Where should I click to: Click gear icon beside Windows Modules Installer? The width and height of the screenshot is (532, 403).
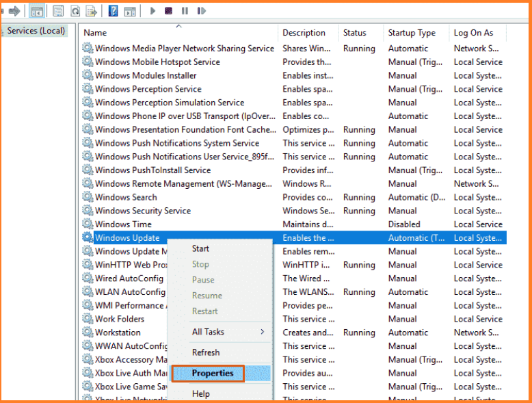coord(88,75)
